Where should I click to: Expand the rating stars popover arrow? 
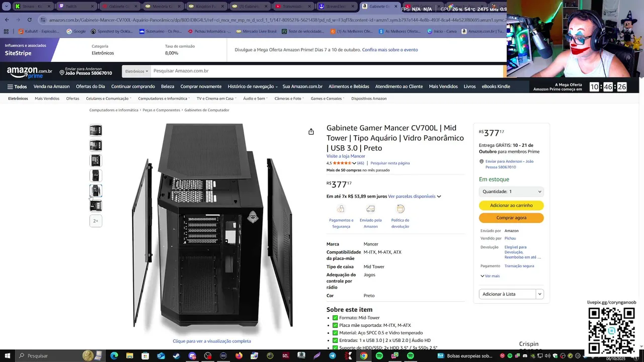354,163
